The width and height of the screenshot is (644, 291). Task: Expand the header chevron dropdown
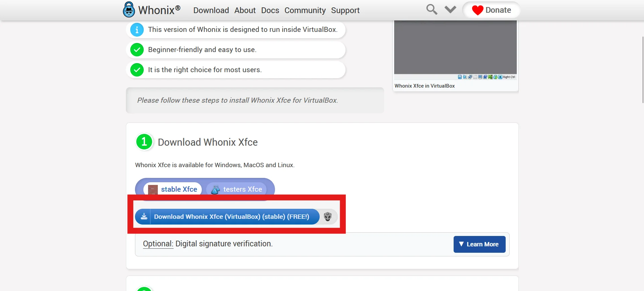pos(450,9)
